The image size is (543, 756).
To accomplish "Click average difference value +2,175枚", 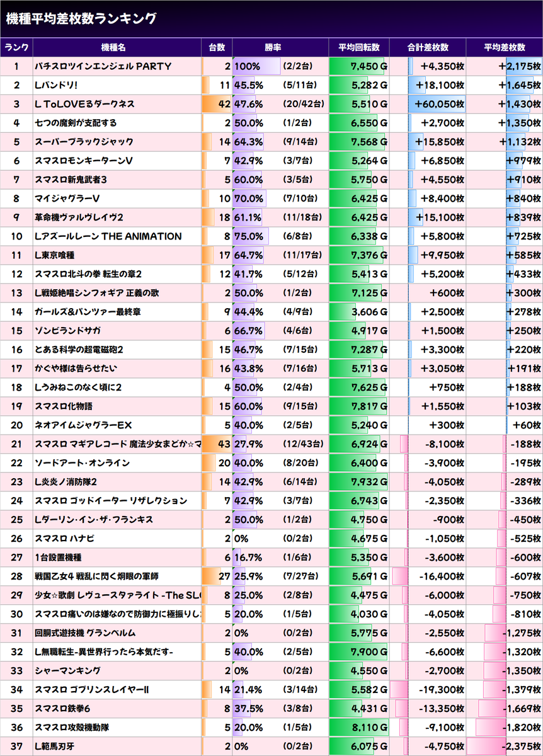I will tap(520, 66).
